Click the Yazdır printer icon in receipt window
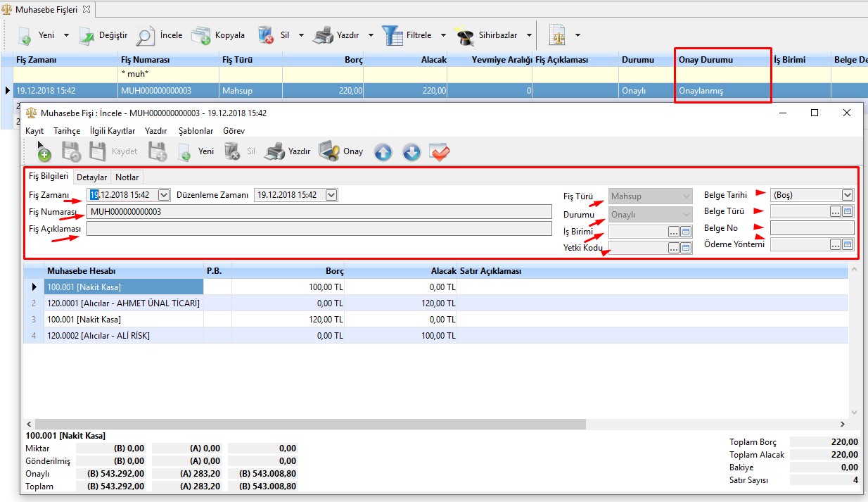 click(x=277, y=151)
